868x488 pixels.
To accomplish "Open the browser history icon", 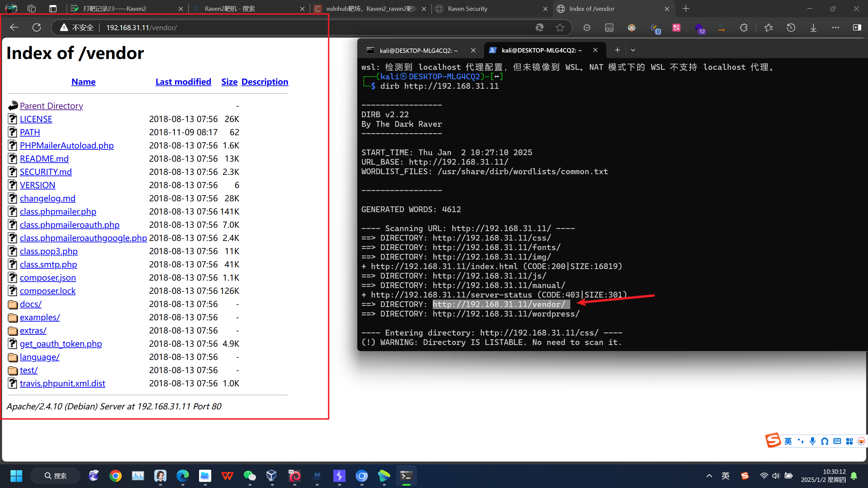I will pos(791,27).
